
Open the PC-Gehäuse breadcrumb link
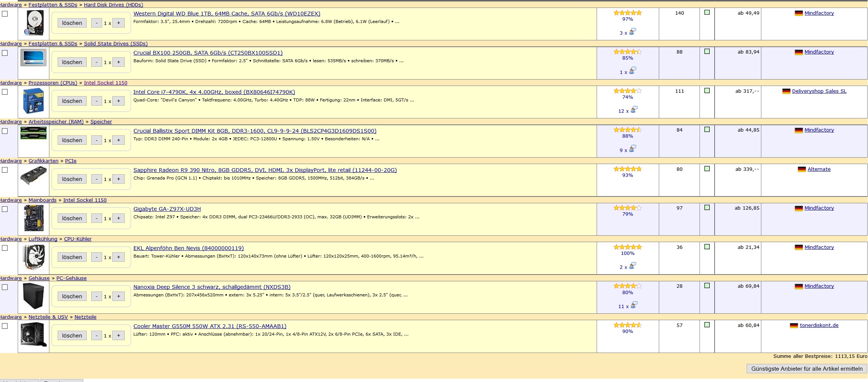(72, 278)
